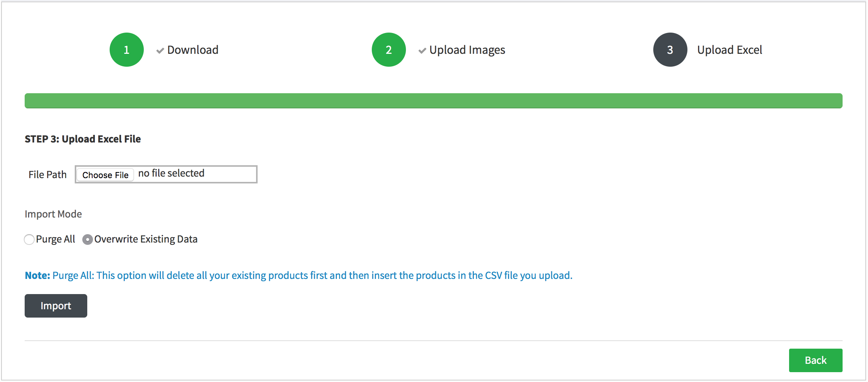
Task: Click the Purge All label text
Action: coord(55,239)
